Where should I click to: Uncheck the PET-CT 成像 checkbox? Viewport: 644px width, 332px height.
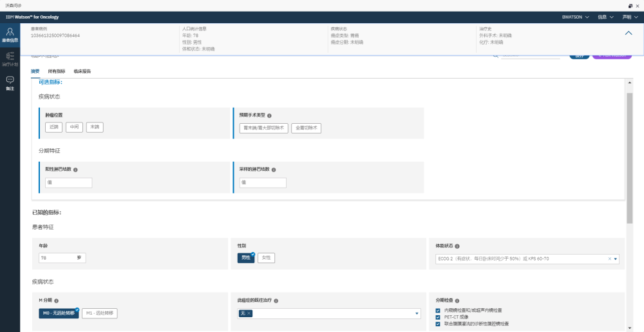pyautogui.click(x=438, y=317)
